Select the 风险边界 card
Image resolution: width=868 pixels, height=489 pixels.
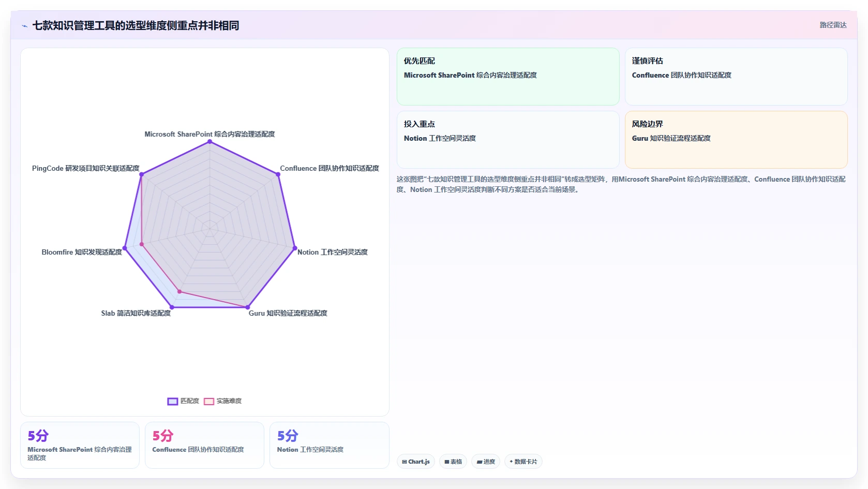point(736,140)
